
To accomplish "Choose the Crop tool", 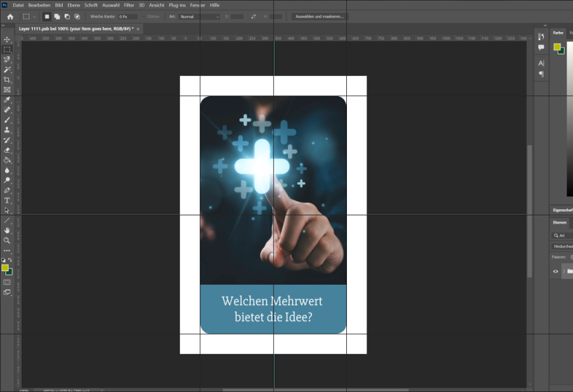I will [x=7, y=80].
